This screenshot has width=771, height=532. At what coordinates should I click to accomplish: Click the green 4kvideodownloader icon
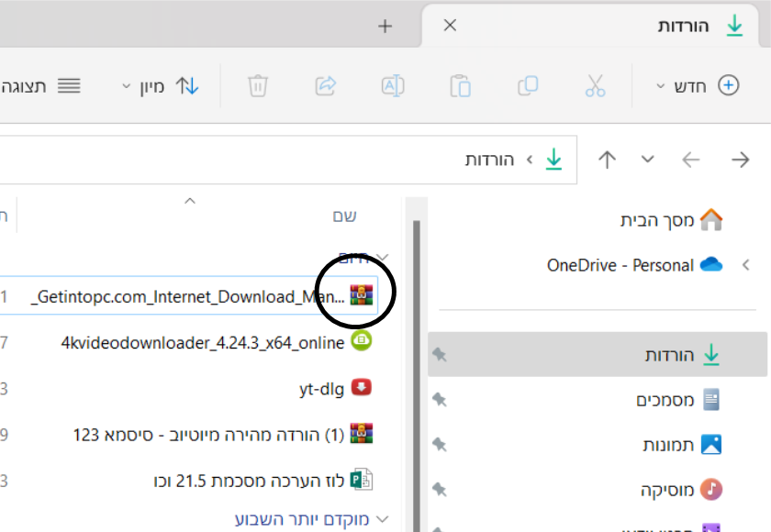362,341
